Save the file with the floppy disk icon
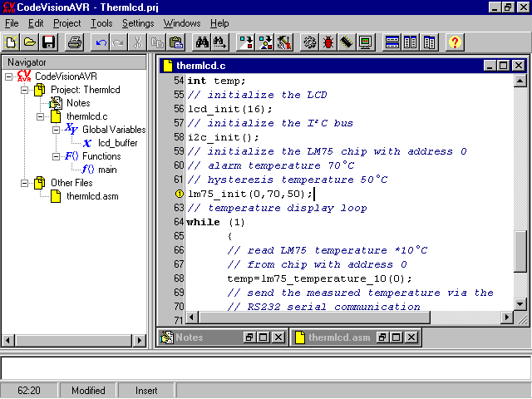 click(48, 42)
